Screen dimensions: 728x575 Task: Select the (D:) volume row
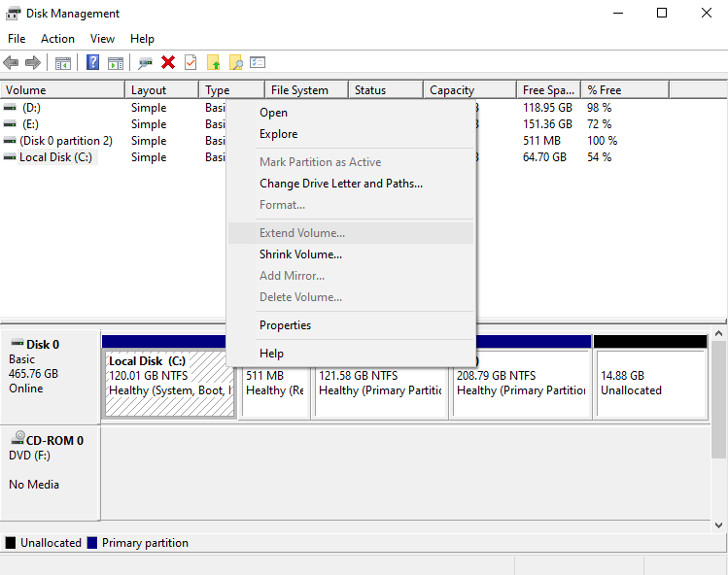click(x=31, y=108)
